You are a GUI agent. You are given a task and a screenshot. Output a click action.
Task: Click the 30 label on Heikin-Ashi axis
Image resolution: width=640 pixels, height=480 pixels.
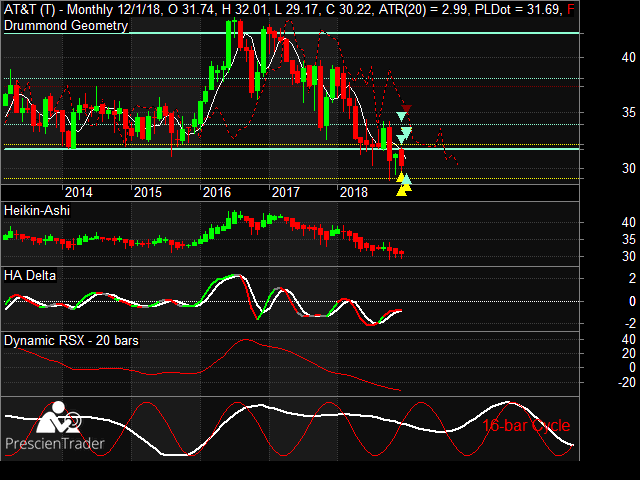629,256
